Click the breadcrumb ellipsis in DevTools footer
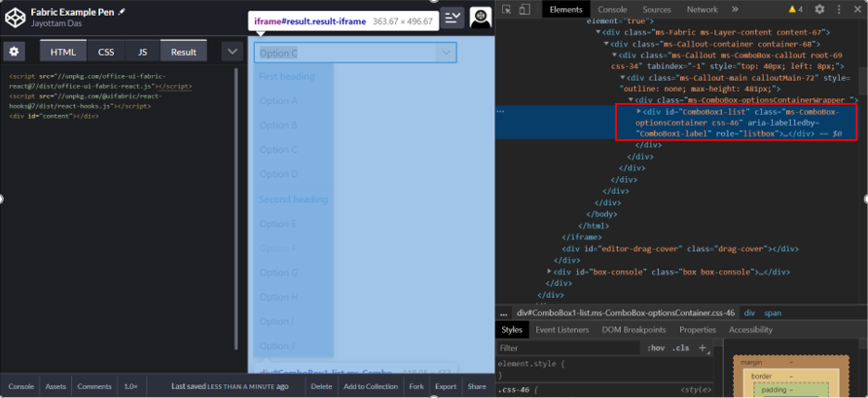 click(x=503, y=313)
